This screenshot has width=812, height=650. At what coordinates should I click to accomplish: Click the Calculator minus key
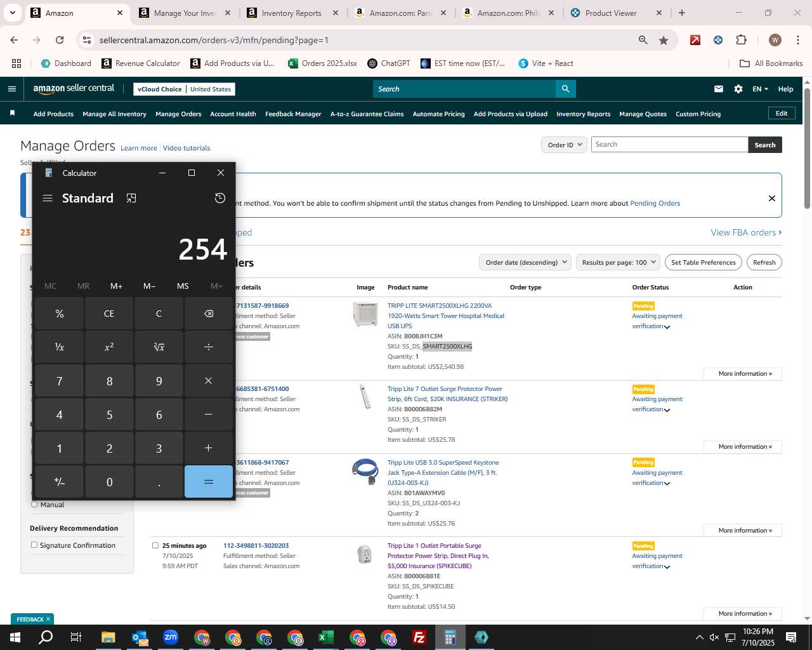pos(209,415)
